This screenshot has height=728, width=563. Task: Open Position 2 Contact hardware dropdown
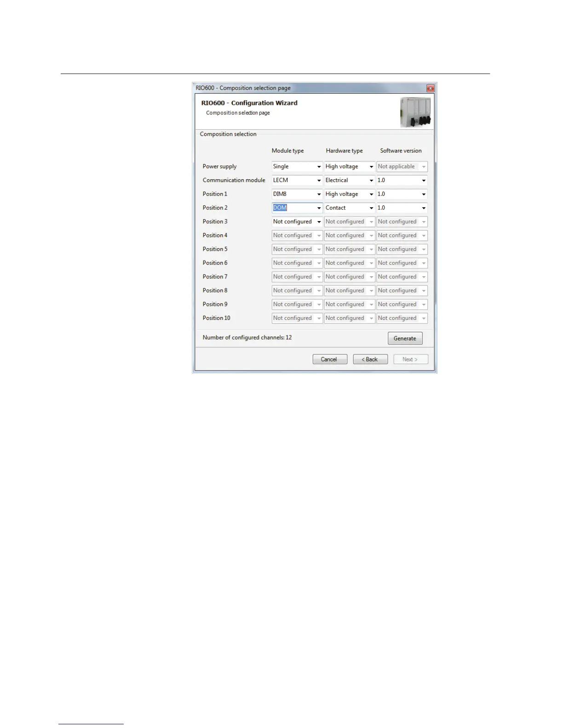pyautogui.click(x=350, y=208)
